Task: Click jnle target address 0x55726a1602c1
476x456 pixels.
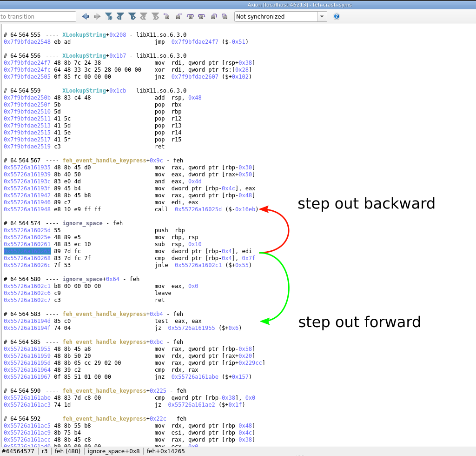Action: 198,265
